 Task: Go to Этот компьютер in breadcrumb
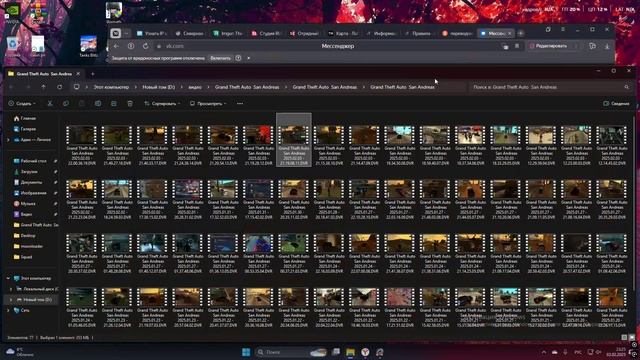coord(111,87)
